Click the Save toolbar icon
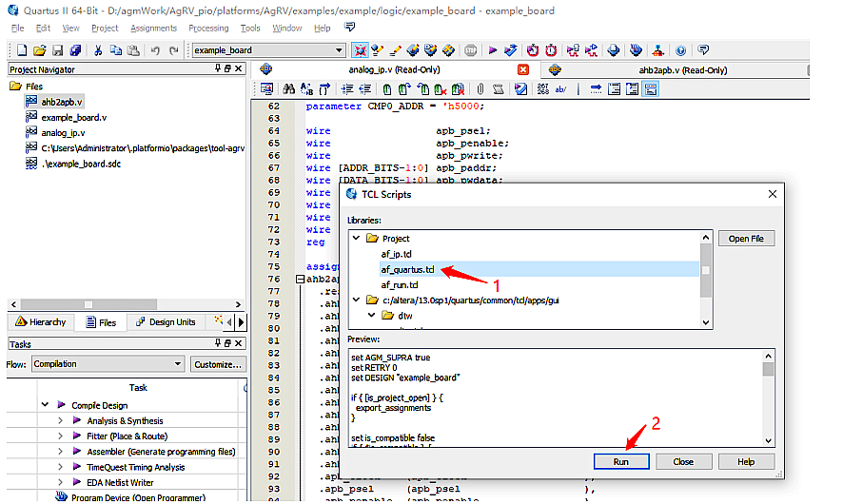Screen dimensions: 843x504 57,50
